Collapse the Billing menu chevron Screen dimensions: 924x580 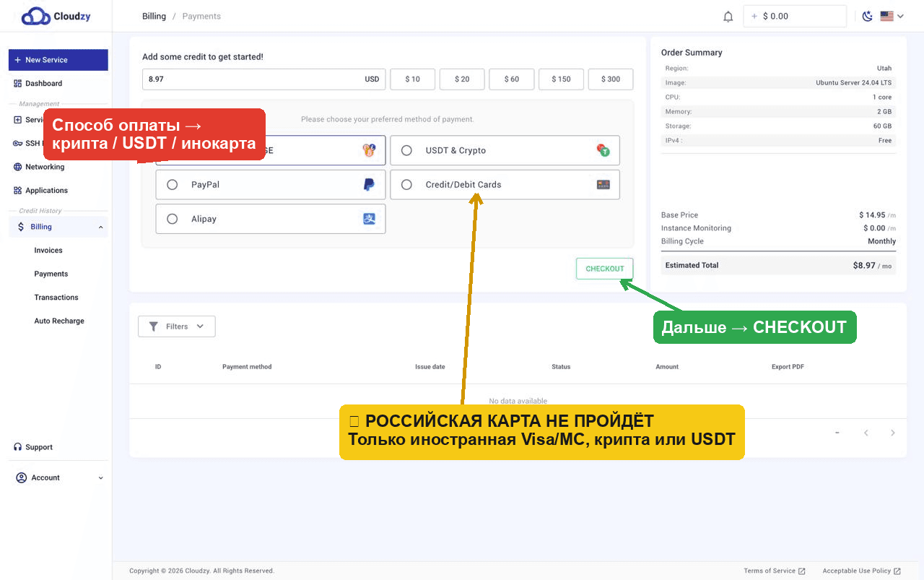100,227
